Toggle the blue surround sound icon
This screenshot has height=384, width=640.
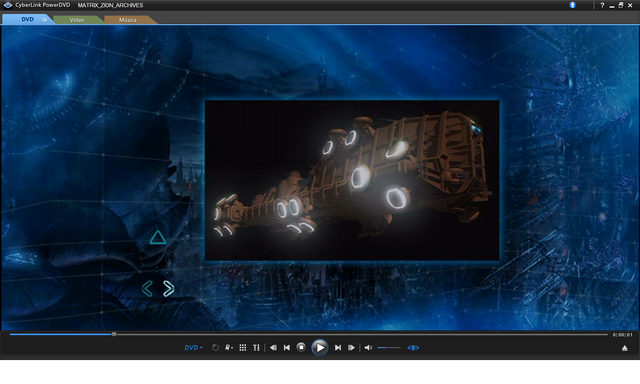point(413,348)
